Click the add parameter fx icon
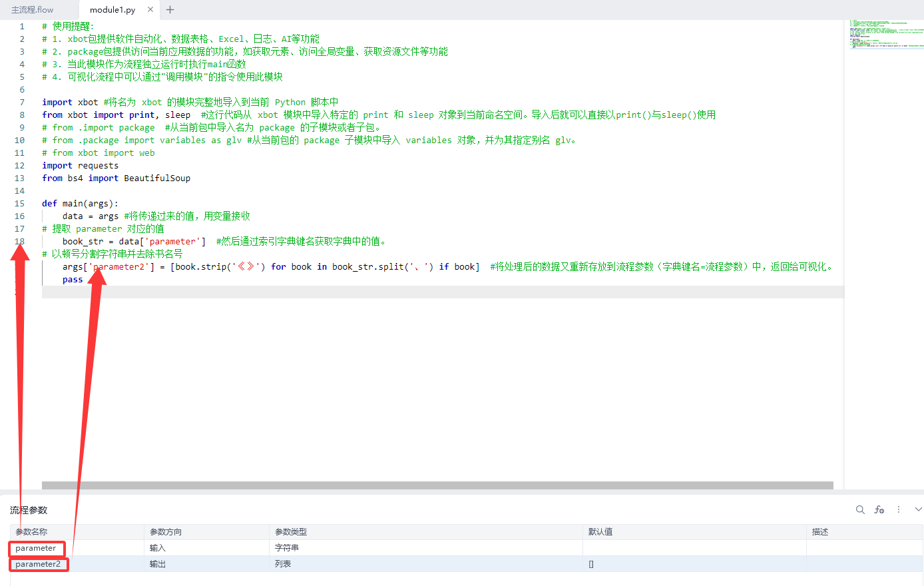This screenshot has width=924, height=586. point(879,509)
